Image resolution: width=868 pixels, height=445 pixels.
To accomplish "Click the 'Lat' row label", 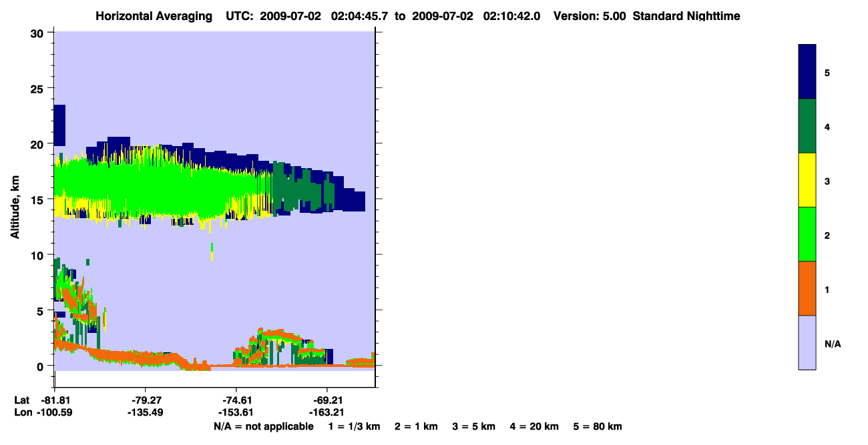I will [x=23, y=400].
